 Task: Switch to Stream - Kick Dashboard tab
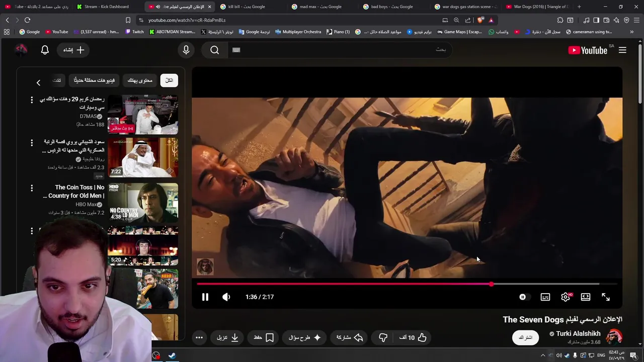(106, 7)
